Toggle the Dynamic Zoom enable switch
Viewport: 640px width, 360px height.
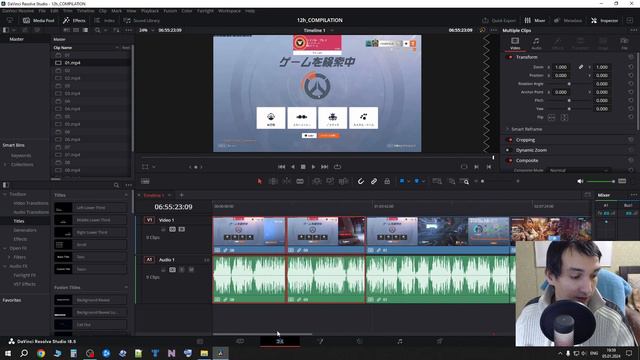(x=508, y=150)
